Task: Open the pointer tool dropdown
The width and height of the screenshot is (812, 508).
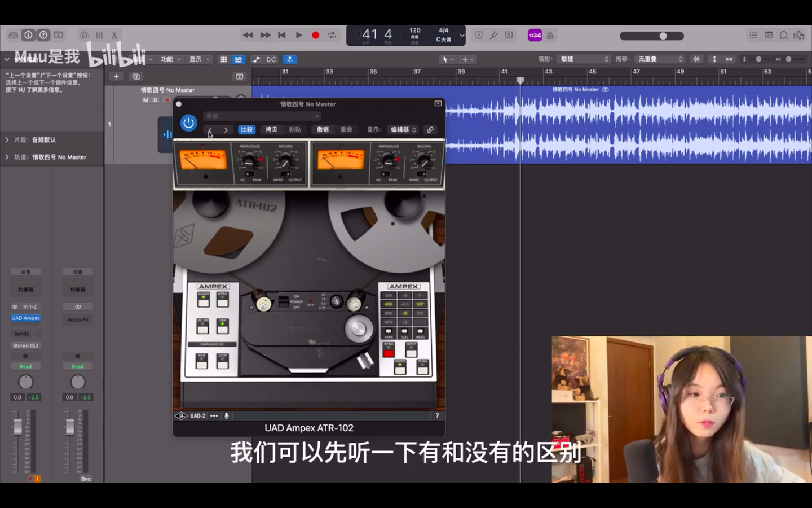Action: coord(448,59)
